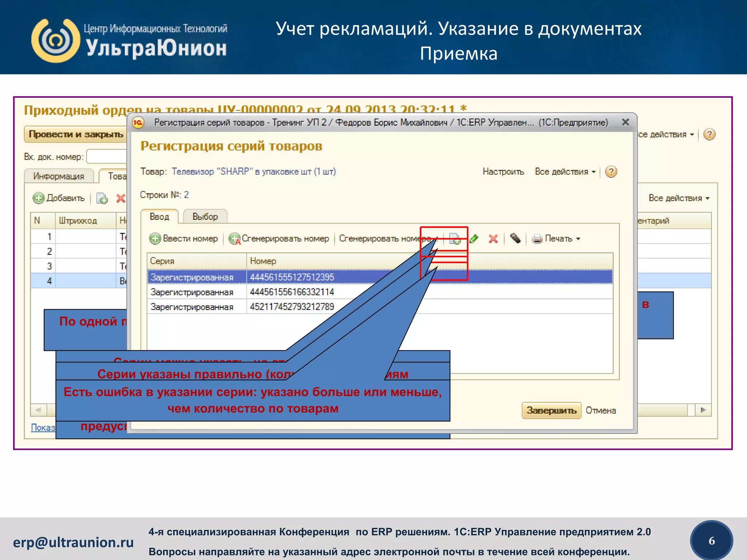This screenshot has width=747, height=560.
Task: Click the horizontal scrollbar's left arrow
Action: point(38,410)
